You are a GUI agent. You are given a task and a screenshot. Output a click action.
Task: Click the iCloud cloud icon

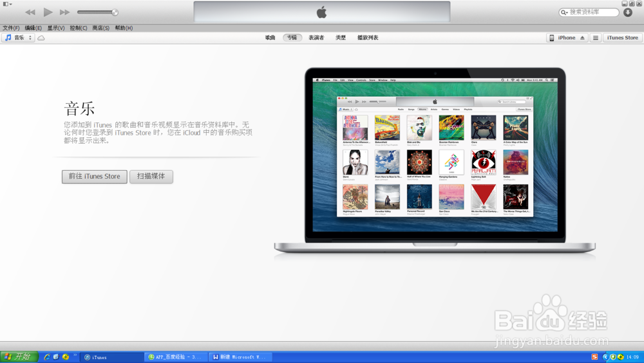pyautogui.click(x=41, y=38)
